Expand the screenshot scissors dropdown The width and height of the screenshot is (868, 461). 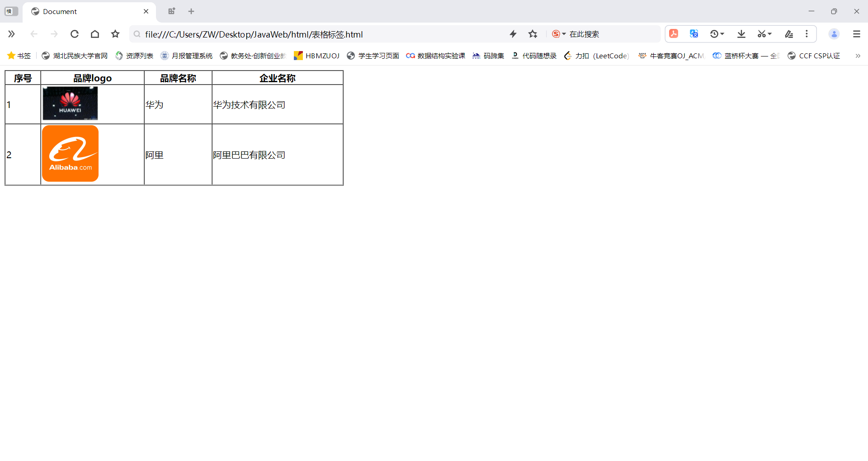(x=769, y=34)
